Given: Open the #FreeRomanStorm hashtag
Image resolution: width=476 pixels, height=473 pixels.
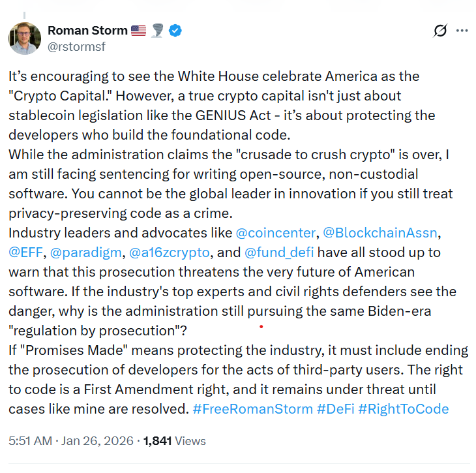Looking at the screenshot, I should tap(252, 409).
